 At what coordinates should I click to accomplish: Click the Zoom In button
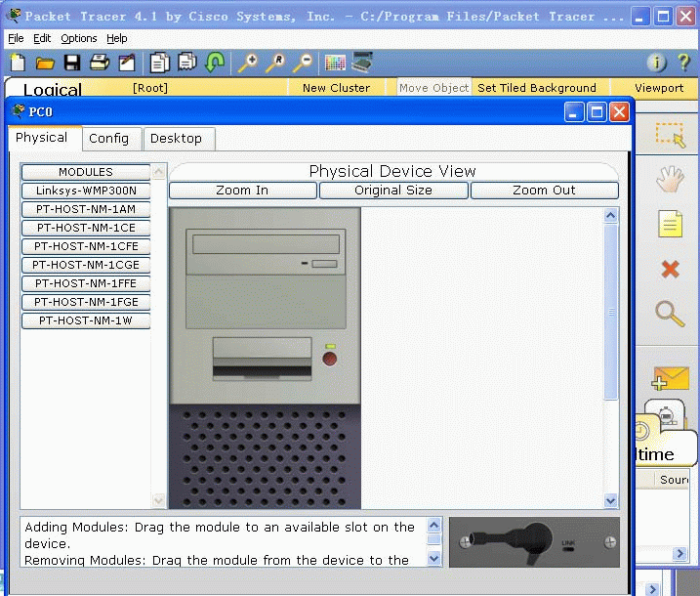pyautogui.click(x=242, y=191)
